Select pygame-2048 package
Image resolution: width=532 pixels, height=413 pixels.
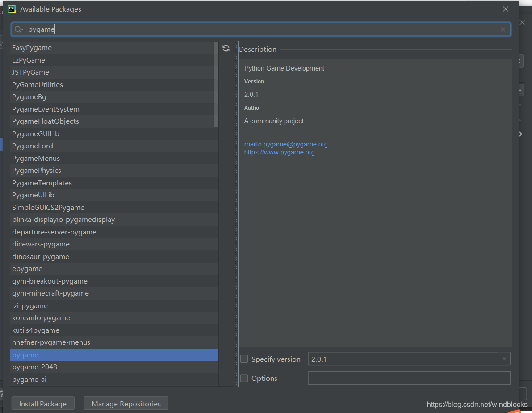tap(114, 367)
